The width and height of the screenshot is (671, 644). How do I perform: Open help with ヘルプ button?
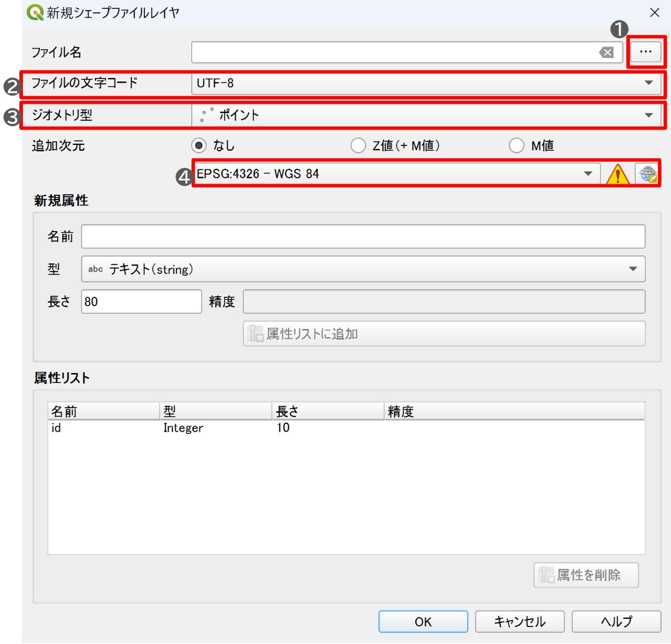point(616,621)
